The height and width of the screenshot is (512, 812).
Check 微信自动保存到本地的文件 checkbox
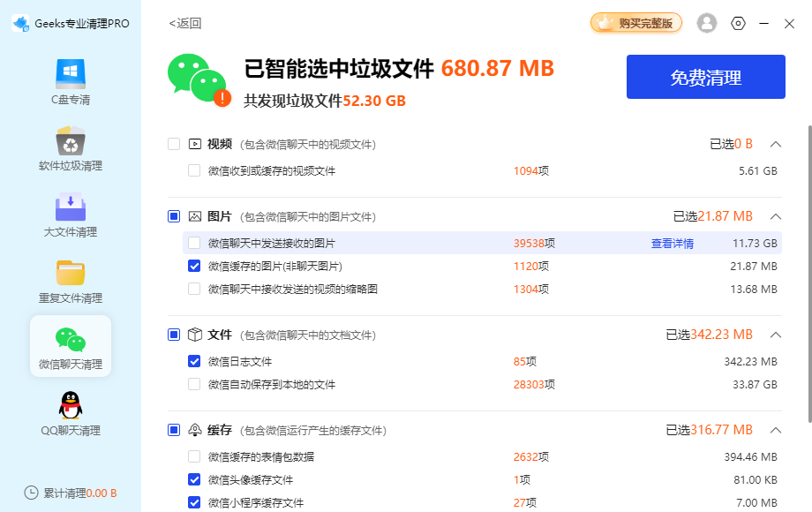click(x=194, y=384)
